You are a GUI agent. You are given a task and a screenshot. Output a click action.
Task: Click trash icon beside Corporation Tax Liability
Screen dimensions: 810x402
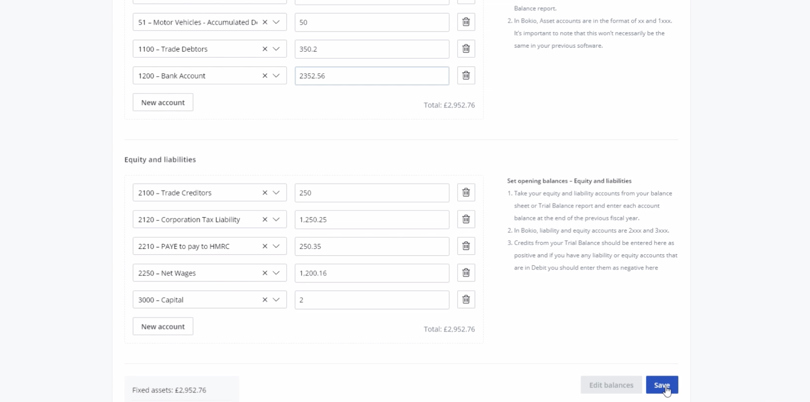click(x=465, y=220)
